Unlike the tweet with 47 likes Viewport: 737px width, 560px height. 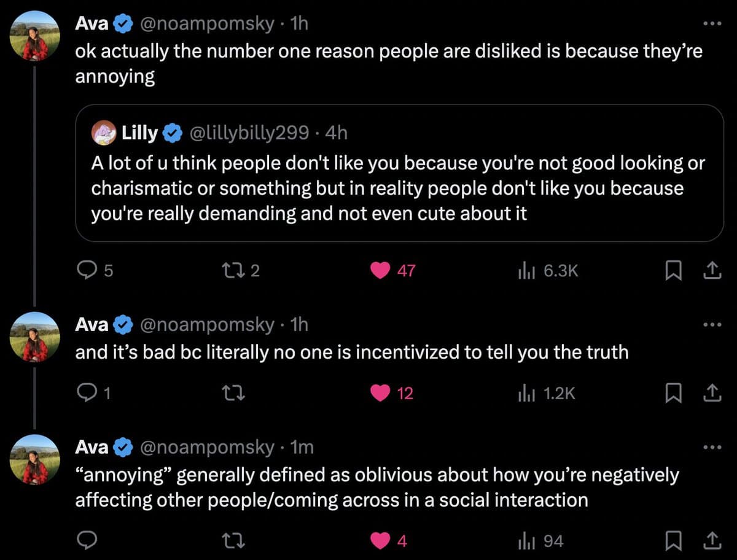click(381, 270)
